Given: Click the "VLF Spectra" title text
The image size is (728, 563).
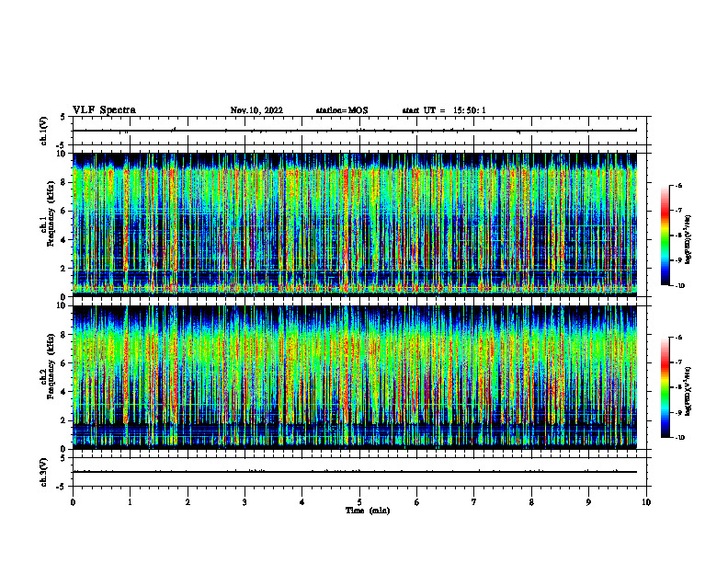Looking at the screenshot, I should [x=104, y=110].
